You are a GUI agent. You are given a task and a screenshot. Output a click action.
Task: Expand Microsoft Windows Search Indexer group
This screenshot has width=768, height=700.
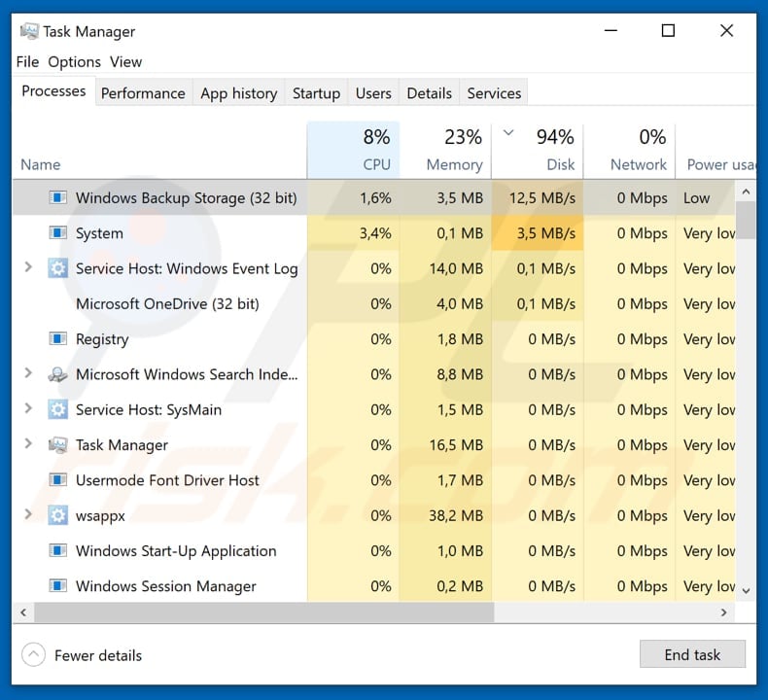[x=28, y=372]
